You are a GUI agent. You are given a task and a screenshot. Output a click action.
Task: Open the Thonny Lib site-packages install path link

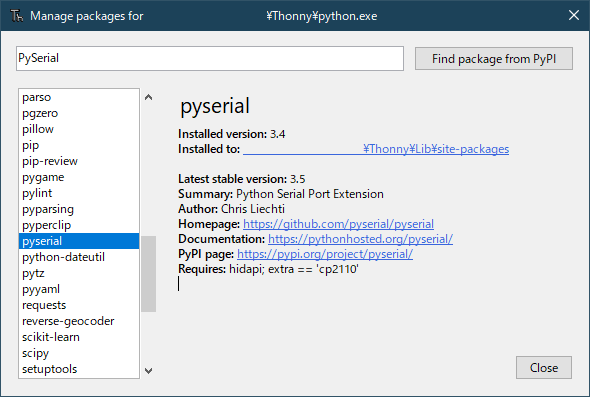point(376,149)
